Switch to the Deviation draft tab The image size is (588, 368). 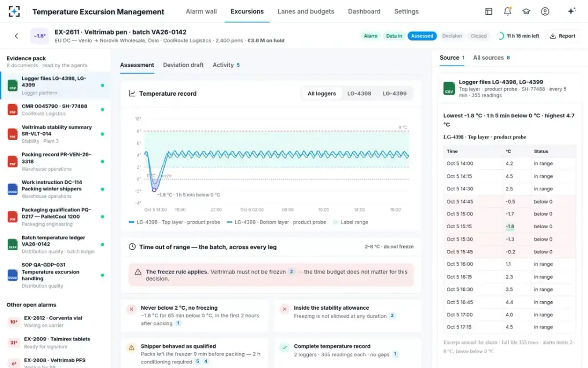(x=183, y=65)
